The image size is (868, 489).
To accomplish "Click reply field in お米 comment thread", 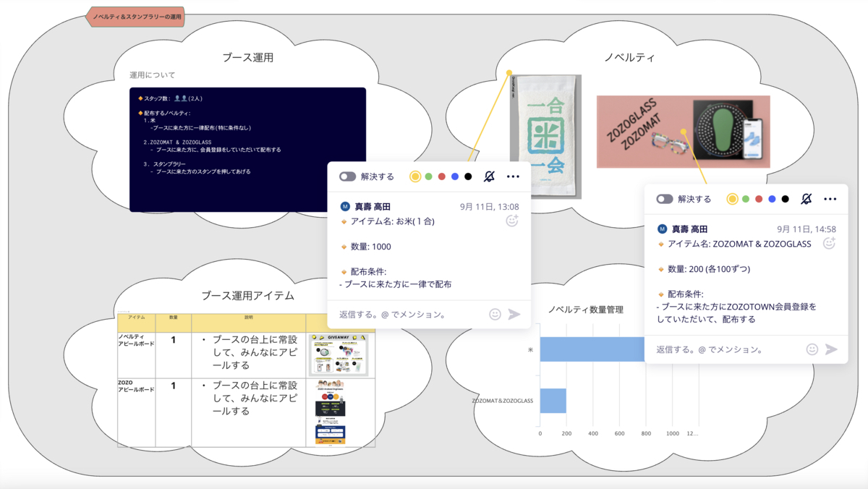I will 410,315.
